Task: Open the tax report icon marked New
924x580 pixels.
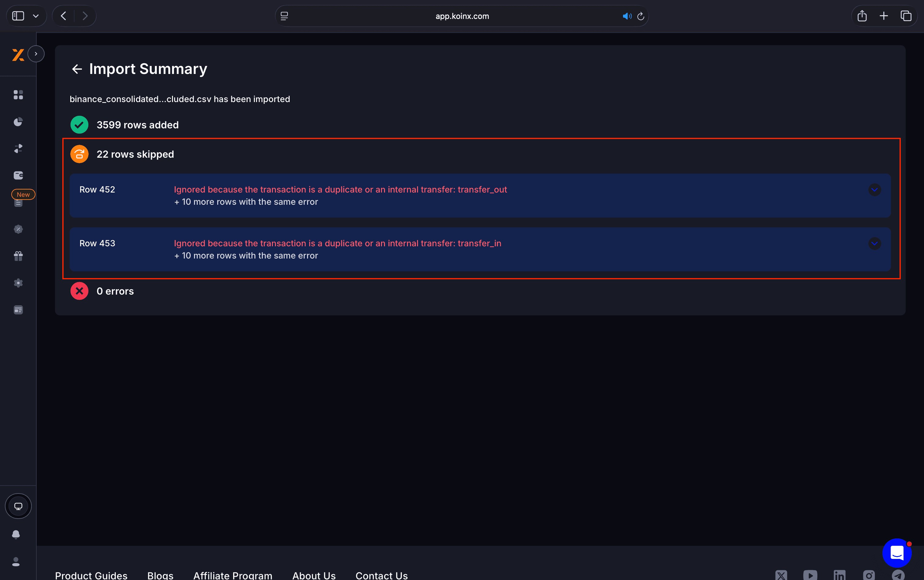Action: (x=18, y=203)
